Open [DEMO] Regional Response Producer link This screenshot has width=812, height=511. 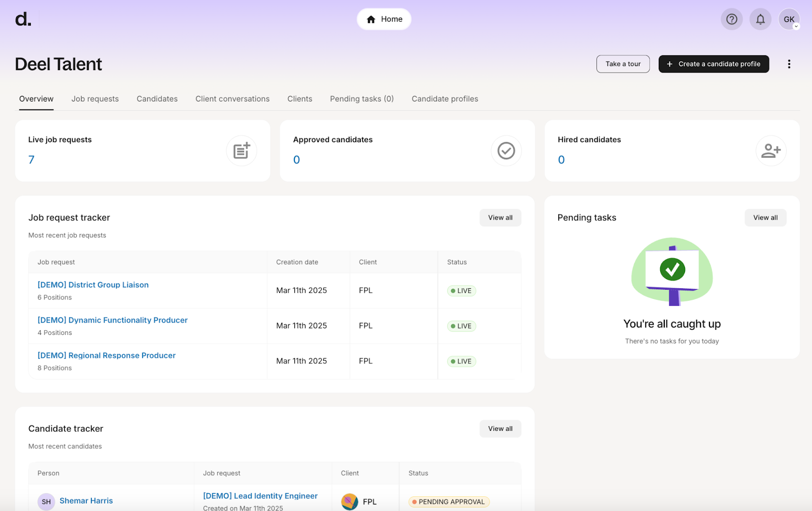(107, 356)
